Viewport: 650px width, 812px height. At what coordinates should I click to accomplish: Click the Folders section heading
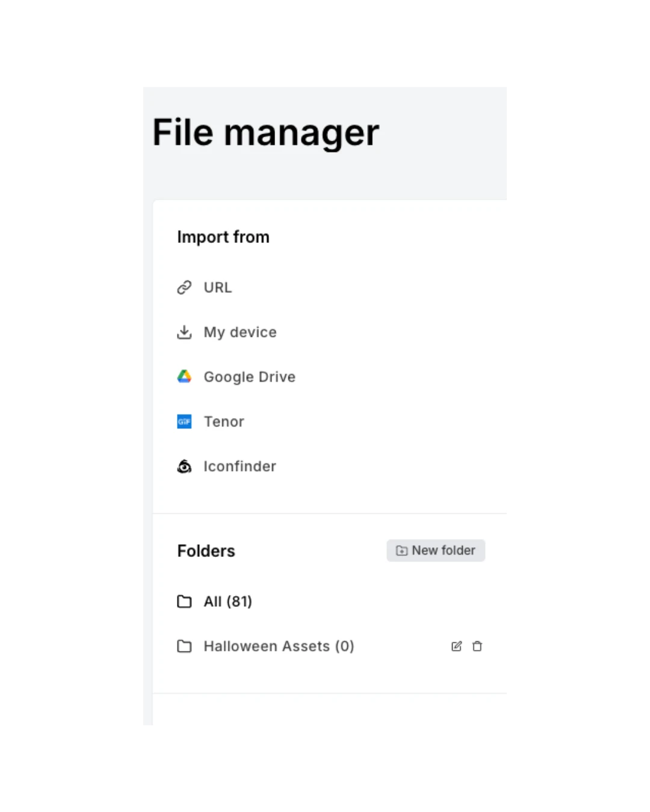(206, 551)
